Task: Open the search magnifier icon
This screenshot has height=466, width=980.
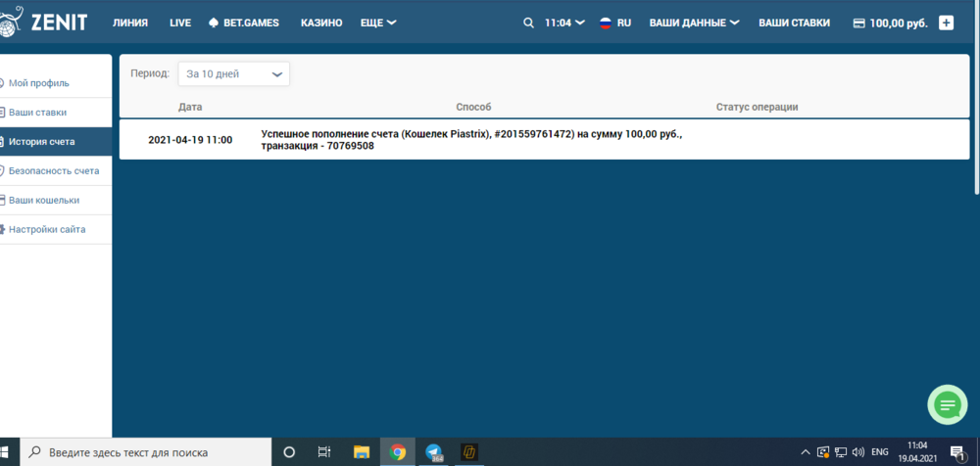Action: tap(529, 23)
